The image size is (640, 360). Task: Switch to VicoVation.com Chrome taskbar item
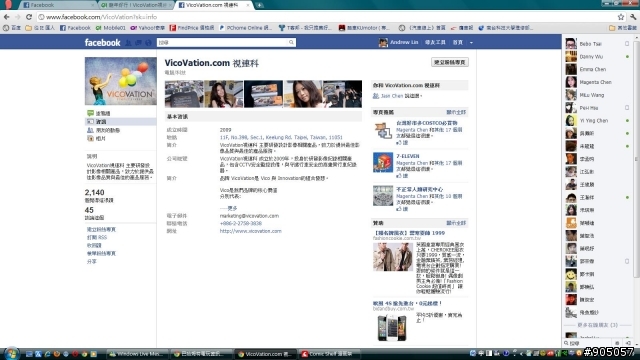(x=265, y=354)
